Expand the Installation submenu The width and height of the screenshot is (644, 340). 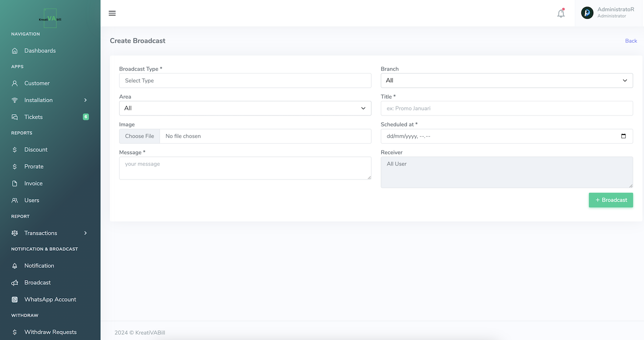pyautogui.click(x=85, y=100)
